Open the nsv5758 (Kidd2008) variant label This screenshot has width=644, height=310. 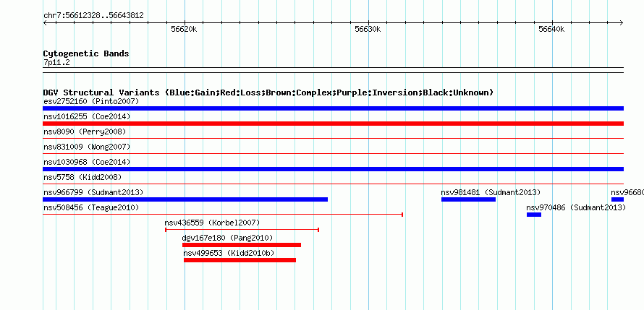click(x=82, y=177)
